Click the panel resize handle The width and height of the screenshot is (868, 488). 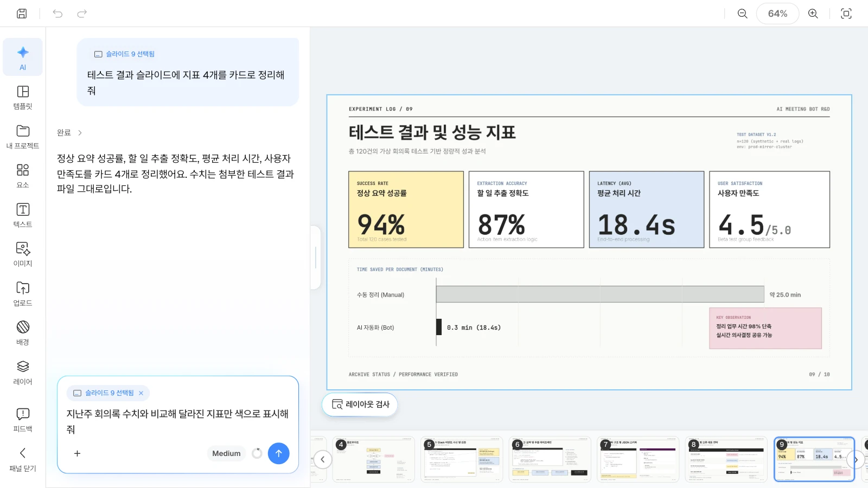315,258
